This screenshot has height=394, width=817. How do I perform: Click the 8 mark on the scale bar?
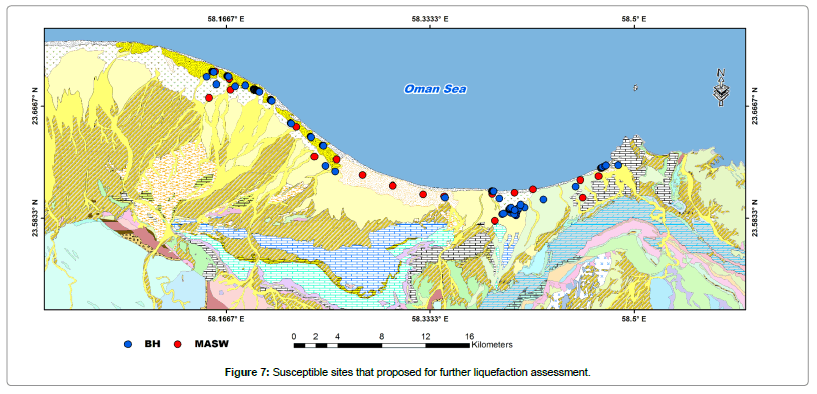point(382,336)
